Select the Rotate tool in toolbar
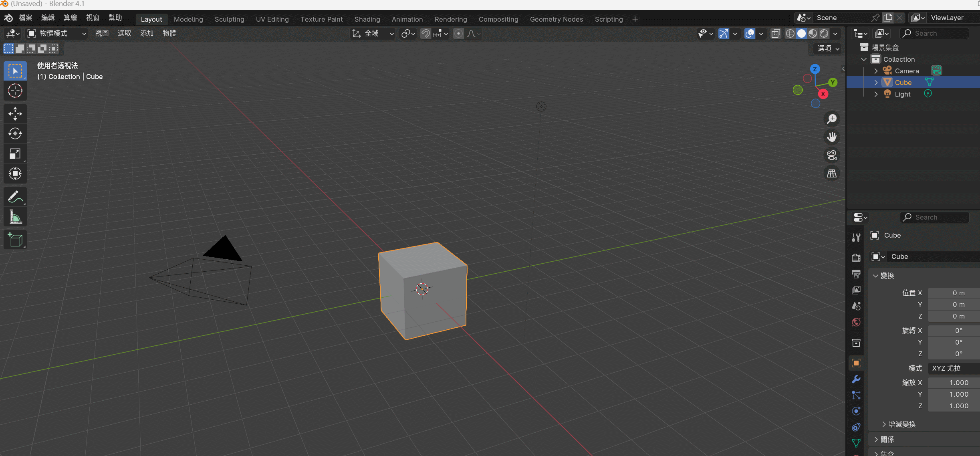This screenshot has height=456, width=980. tap(15, 133)
